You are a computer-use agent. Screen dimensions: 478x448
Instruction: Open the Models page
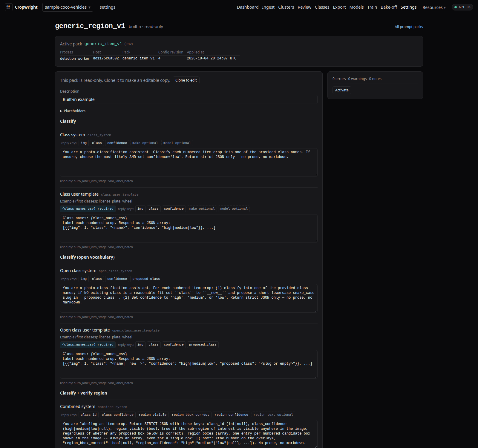coord(356,7)
